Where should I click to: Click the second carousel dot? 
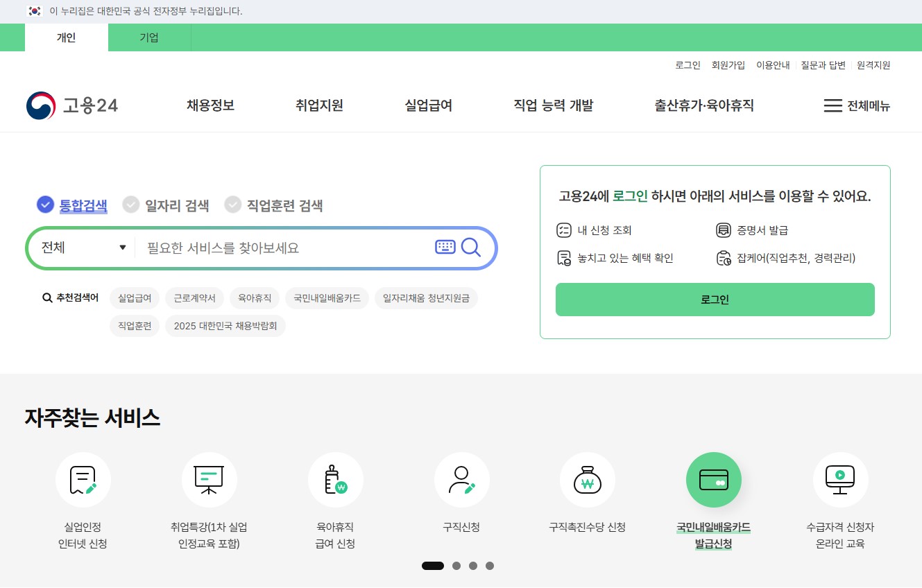click(x=456, y=566)
